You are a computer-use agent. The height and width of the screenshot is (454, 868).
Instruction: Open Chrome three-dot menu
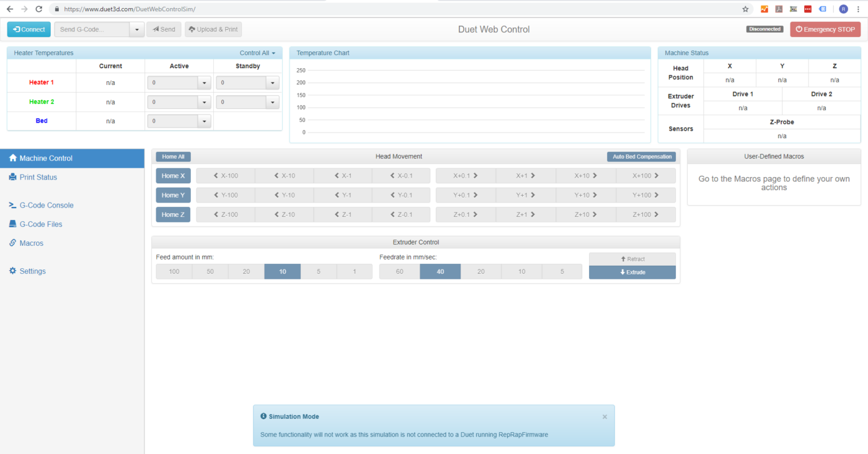(x=858, y=9)
